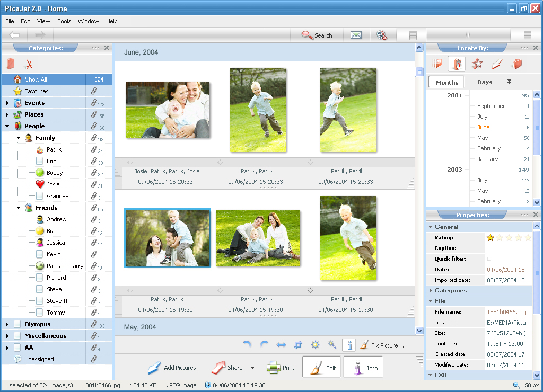Click the Add Pictures button
Image resolution: width=543 pixels, height=392 pixels.
click(172, 368)
